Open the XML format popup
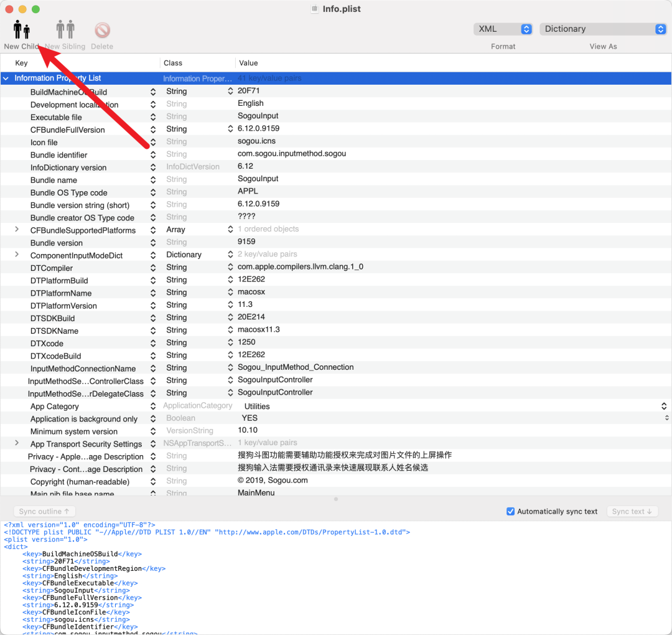 (503, 29)
